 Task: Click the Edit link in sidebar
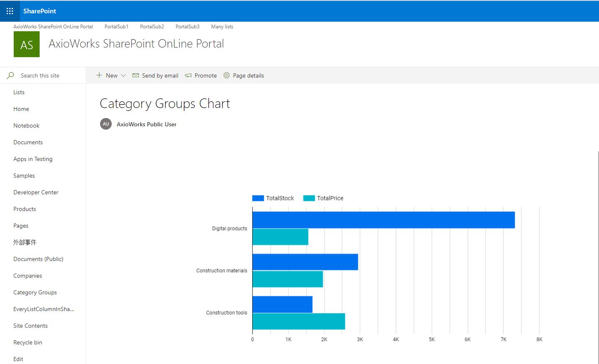(18, 359)
